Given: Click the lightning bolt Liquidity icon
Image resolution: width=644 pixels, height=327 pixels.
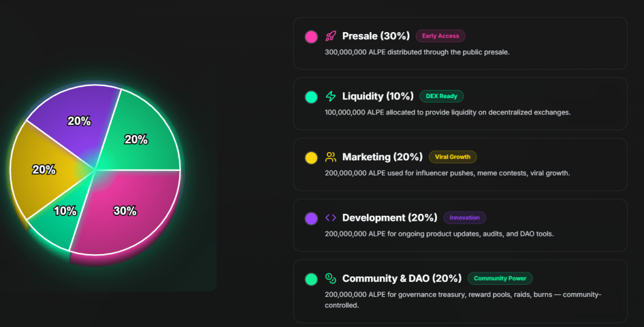Looking at the screenshot, I should click(x=331, y=97).
